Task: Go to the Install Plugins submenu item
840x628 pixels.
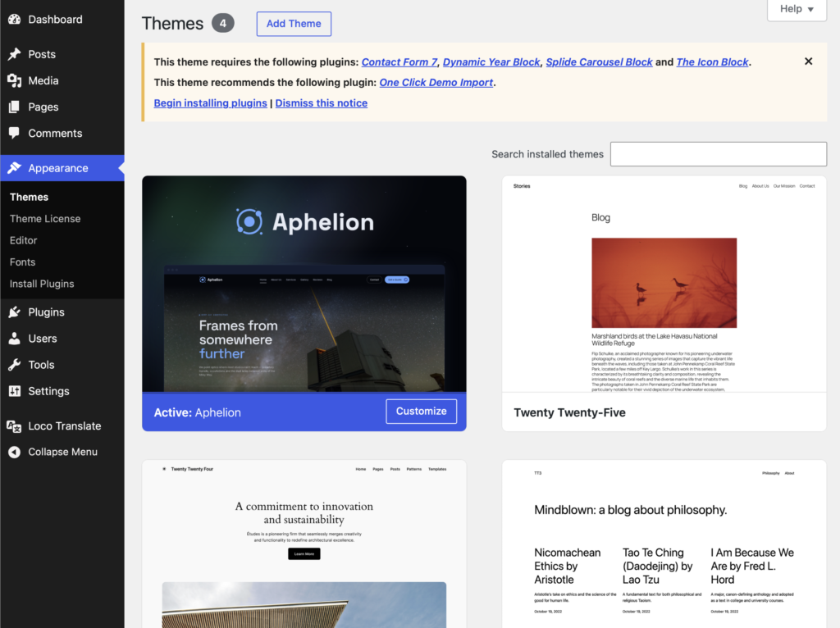Action: (x=42, y=284)
